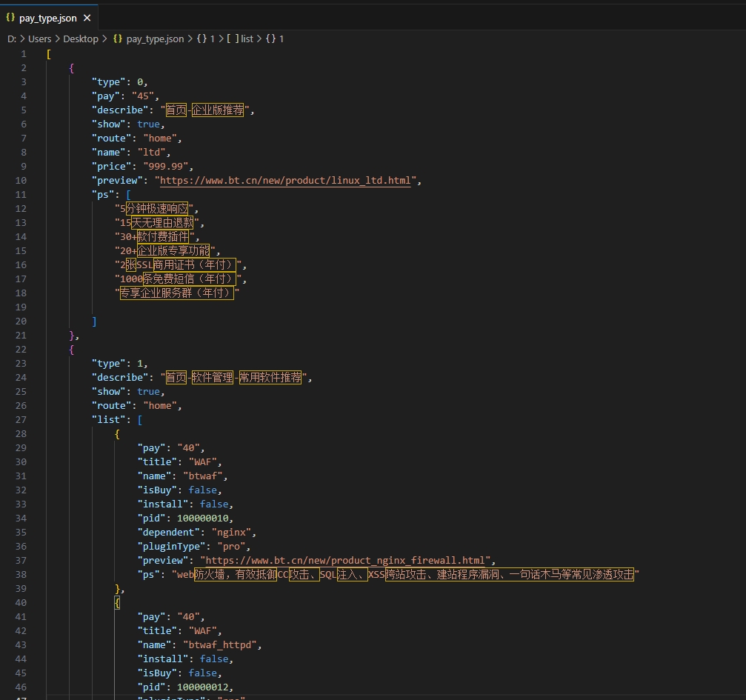This screenshot has height=700, width=746.
Task: Click the "pro" pluginType value on line 36
Action: tap(233, 546)
